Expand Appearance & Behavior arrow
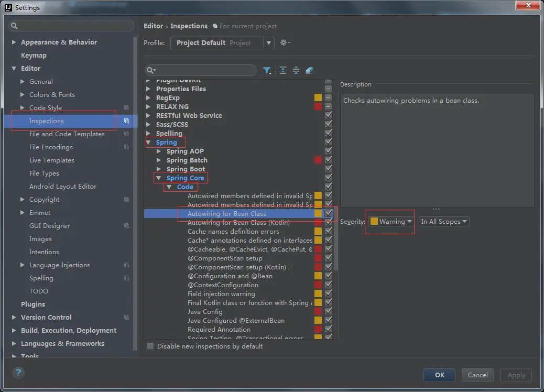Viewport: 544px width, 392px height. coord(14,42)
